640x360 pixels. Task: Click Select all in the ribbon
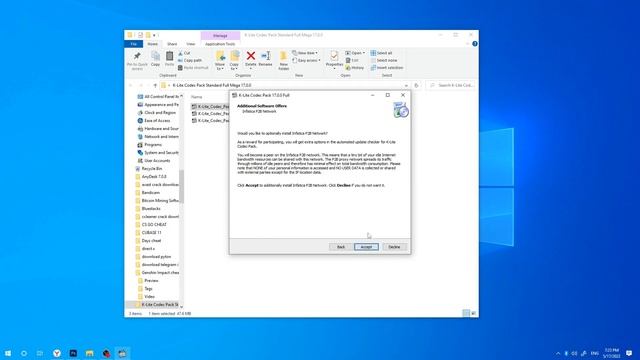[381, 53]
